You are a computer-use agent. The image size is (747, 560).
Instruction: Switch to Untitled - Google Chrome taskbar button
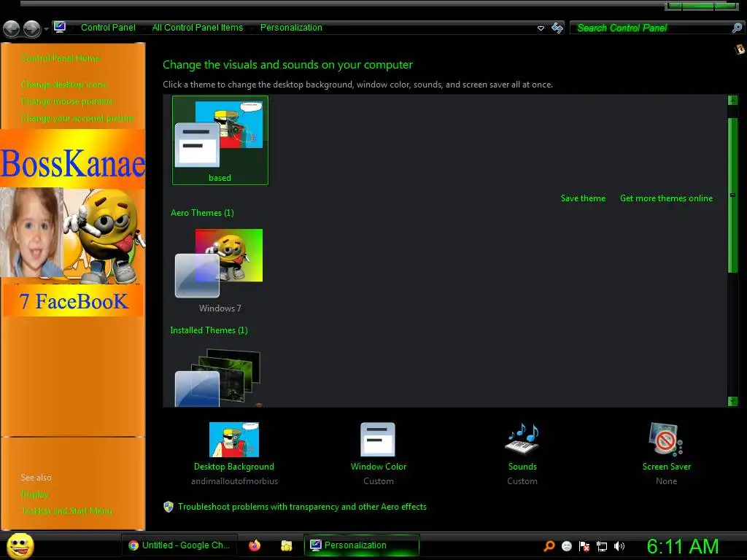click(x=179, y=545)
